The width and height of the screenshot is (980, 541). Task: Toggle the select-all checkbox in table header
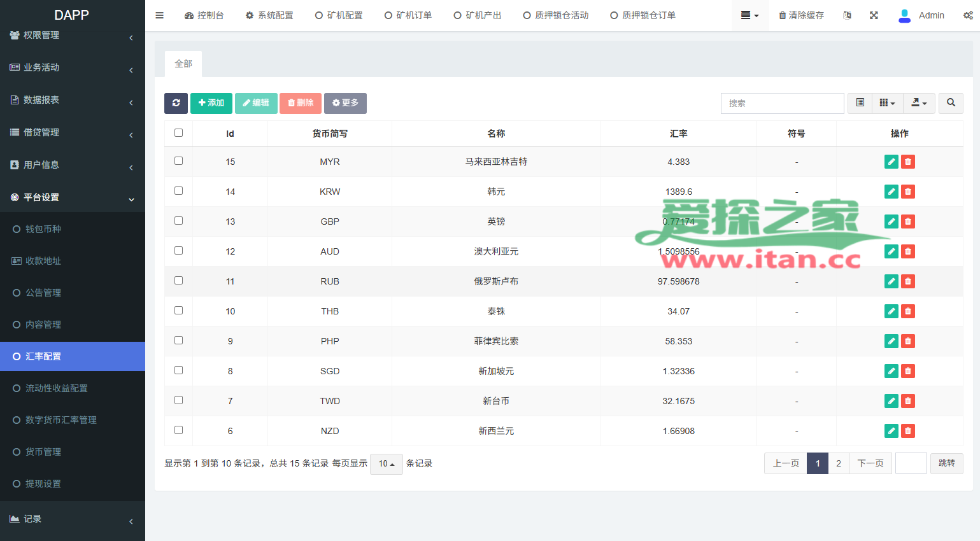coord(178,133)
